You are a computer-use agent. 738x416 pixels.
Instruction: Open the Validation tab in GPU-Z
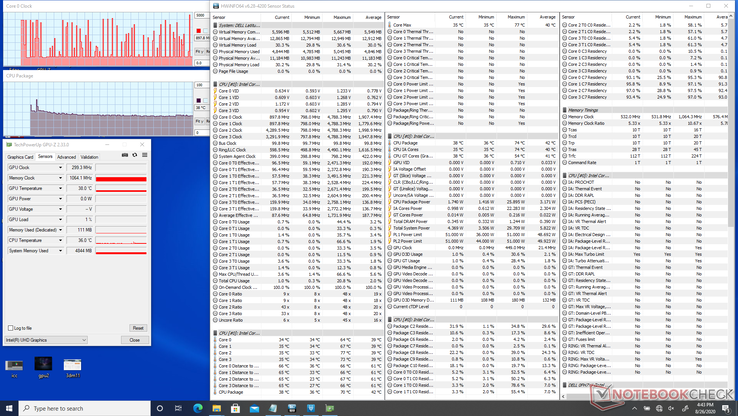click(89, 157)
